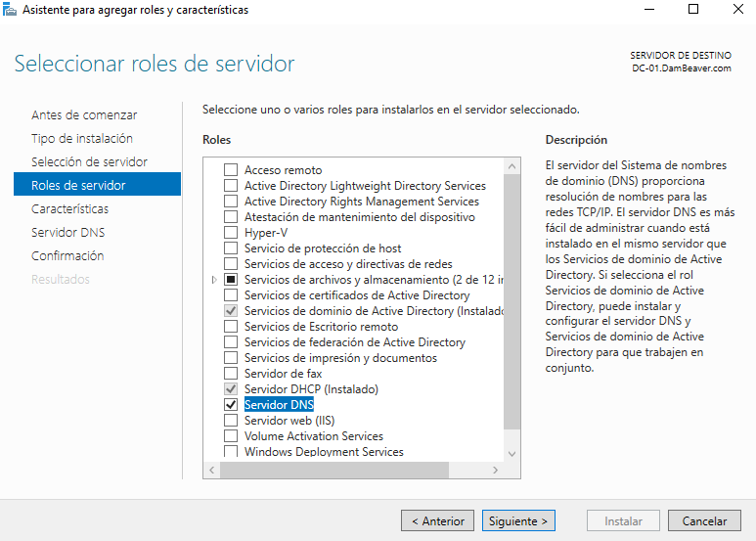Image resolution: width=756 pixels, height=541 pixels.
Task: Select Roles de servidor step
Action: 98,184
